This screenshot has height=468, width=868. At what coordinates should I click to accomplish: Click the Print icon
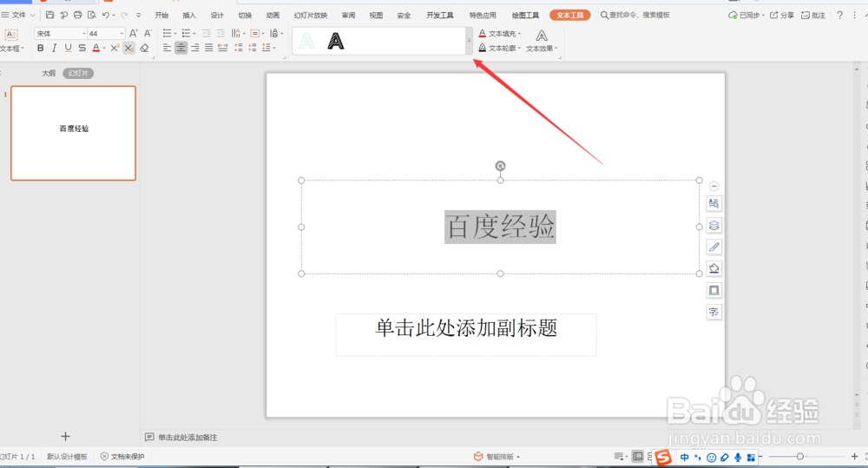point(78,15)
